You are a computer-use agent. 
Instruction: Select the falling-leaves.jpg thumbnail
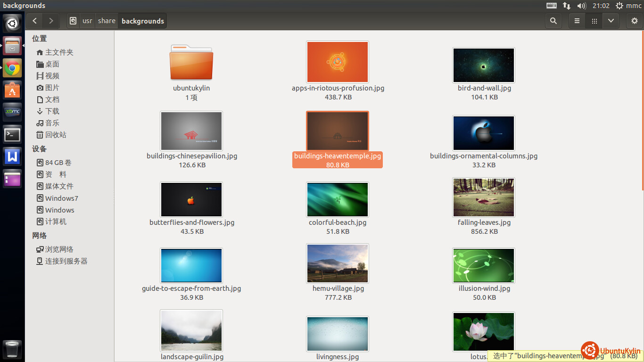(x=483, y=197)
